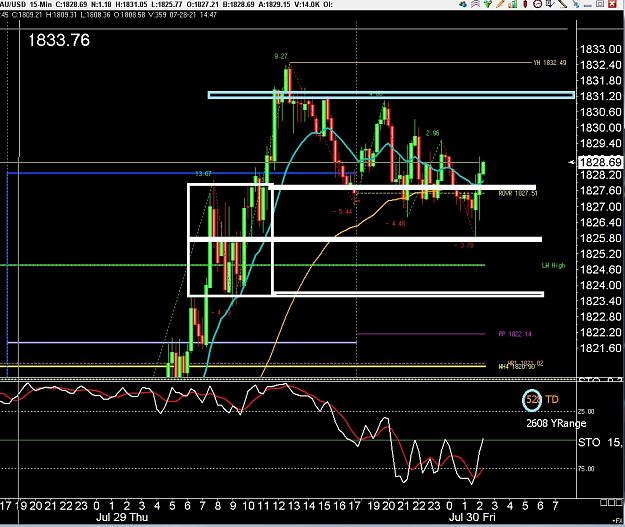Open the clock time-interval icon
The image size is (625, 527).
pos(538,4)
